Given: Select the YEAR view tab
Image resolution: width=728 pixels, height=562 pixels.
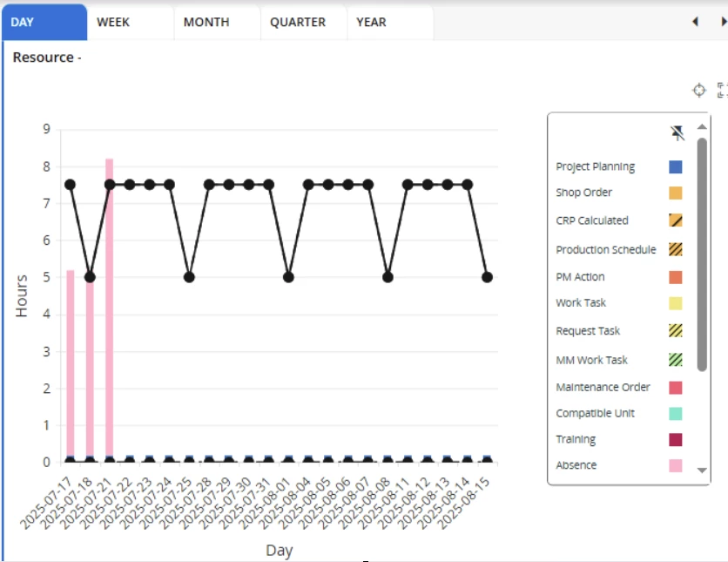Looking at the screenshot, I should (x=371, y=23).
